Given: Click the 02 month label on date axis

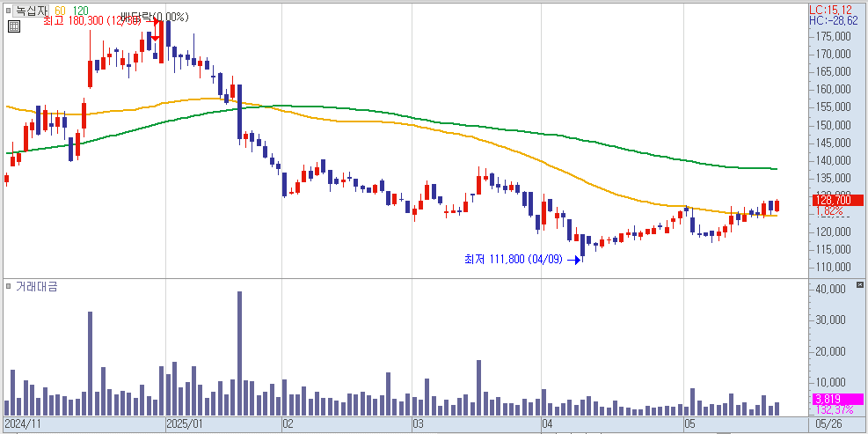Looking at the screenshot, I should 288,424.
